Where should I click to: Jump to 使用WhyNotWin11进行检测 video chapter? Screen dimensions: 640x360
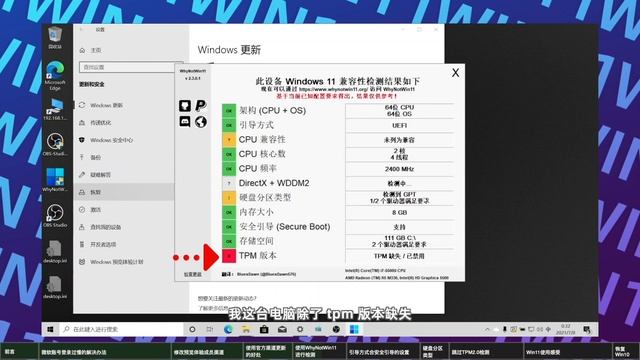[319, 351]
